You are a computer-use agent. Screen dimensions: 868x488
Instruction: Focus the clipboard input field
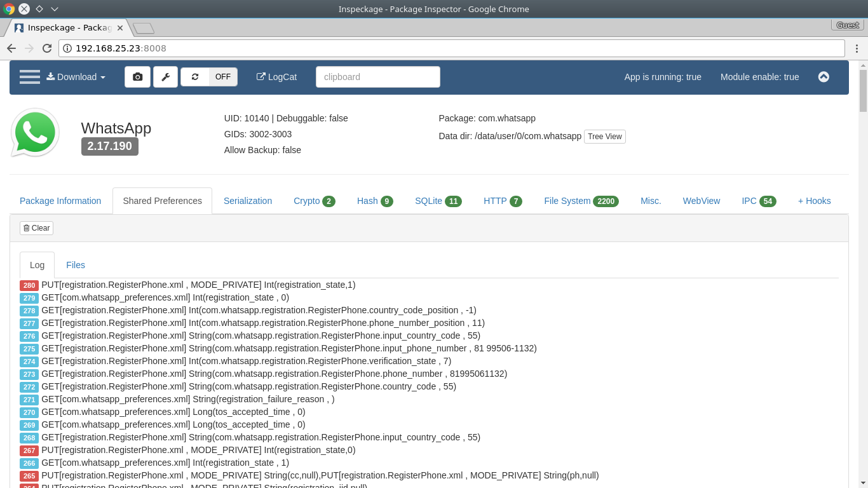point(378,77)
